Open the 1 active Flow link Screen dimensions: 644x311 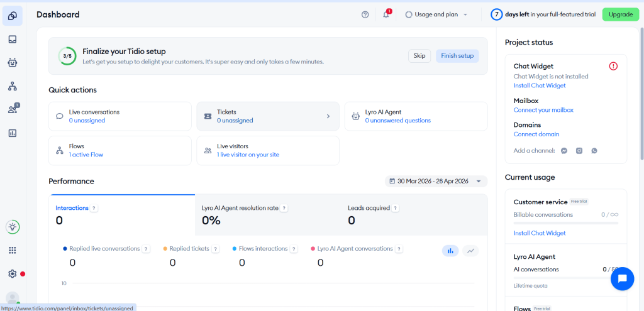coord(86,155)
